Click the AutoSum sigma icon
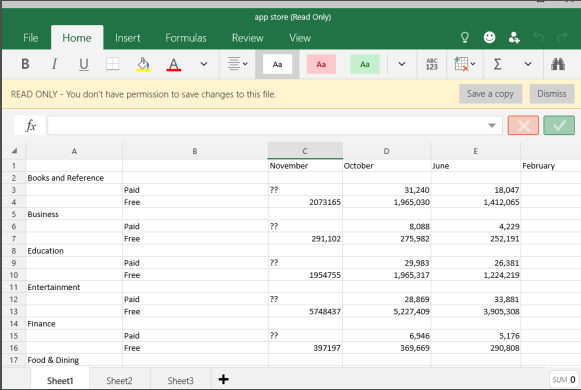This screenshot has width=581, height=390. 498,64
